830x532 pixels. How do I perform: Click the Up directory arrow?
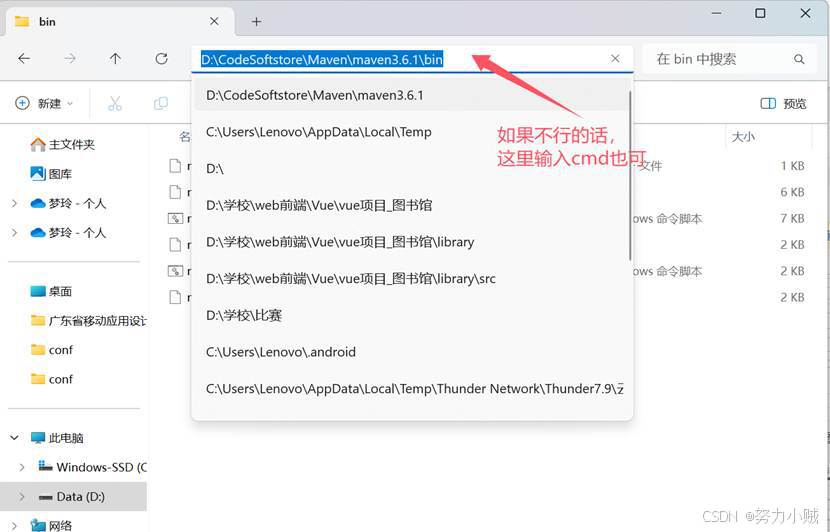coord(115,59)
